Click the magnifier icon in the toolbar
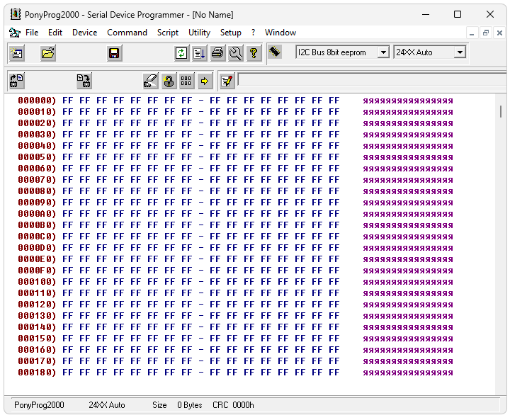This screenshot has width=510, height=420. coord(235,53)
